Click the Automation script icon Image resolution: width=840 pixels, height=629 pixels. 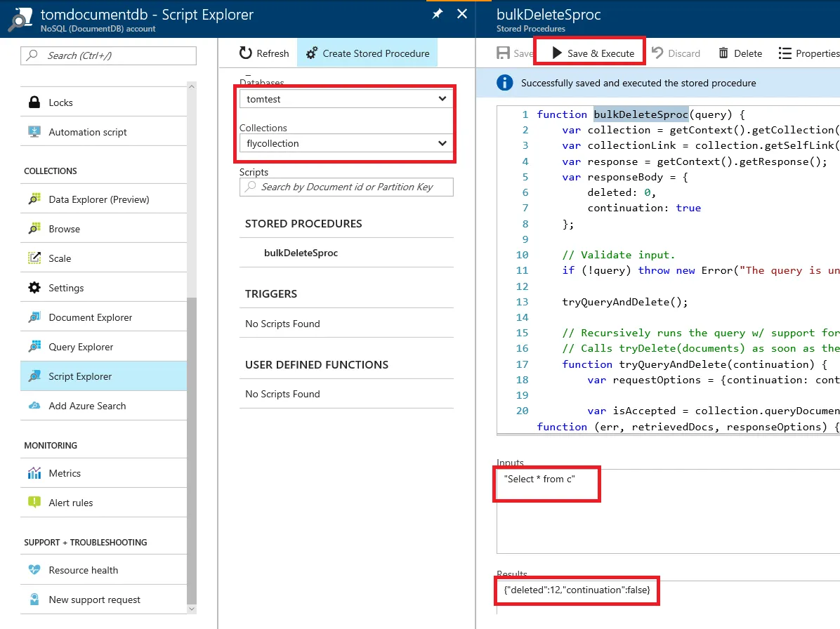[34, 132]
